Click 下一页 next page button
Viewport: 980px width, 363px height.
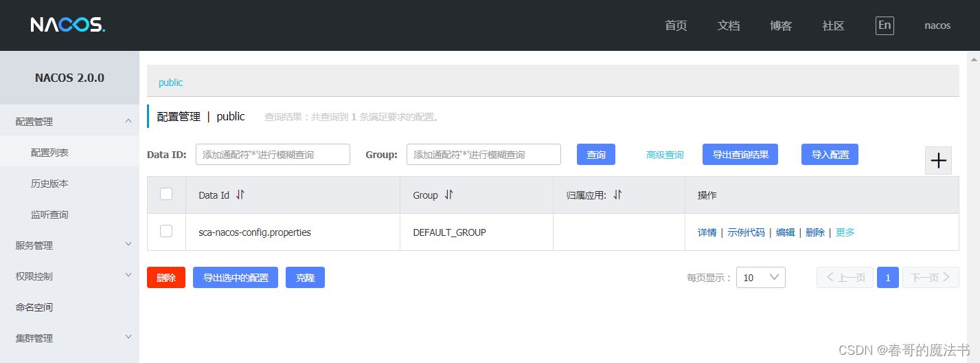pos(931,278)
